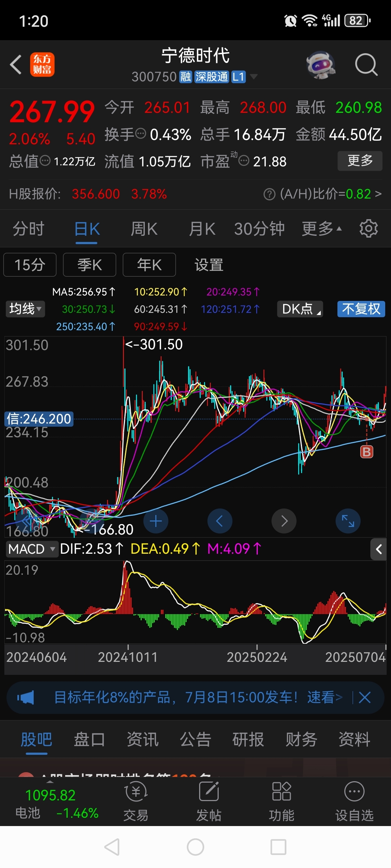
Task: Tap Android back navigation button
Action: point(112,847)
